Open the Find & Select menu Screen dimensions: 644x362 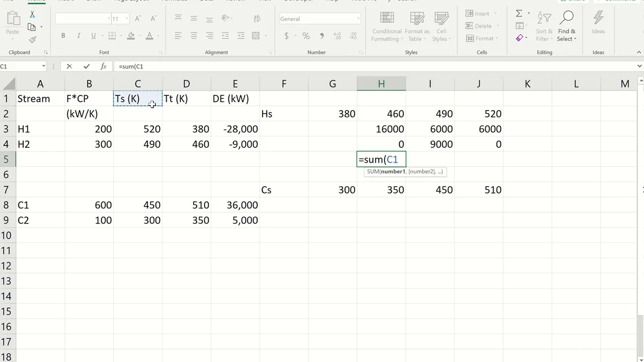(x=567, y=26)
